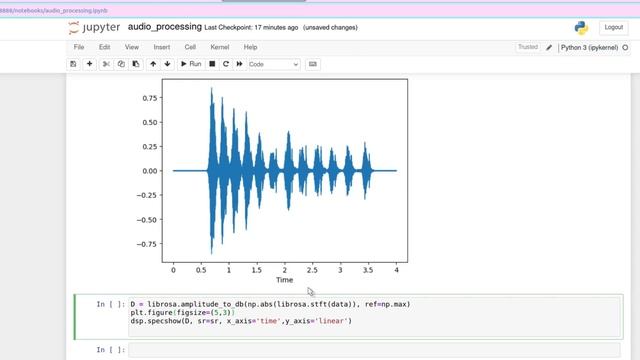
Task: Open the Help menu
Action: [x=250, y=47]
